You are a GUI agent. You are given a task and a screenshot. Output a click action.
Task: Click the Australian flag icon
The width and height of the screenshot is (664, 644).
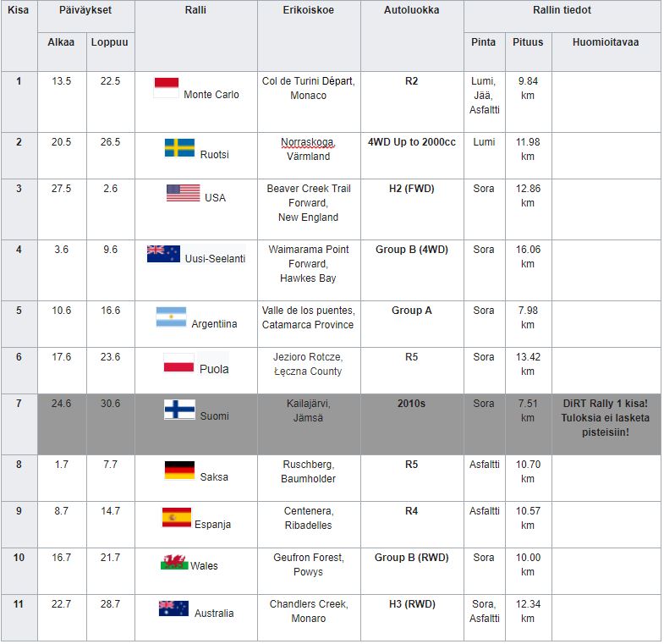click(x=173, y=608)
